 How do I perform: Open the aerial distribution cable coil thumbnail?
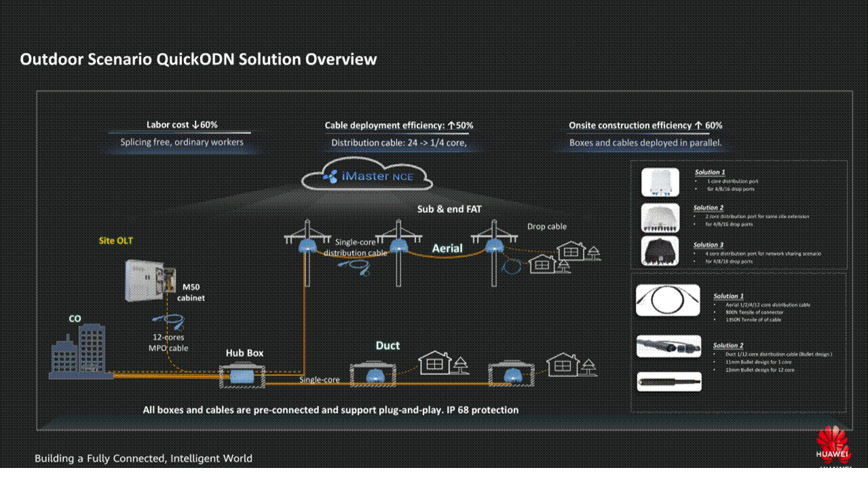(x=668, y=300)
